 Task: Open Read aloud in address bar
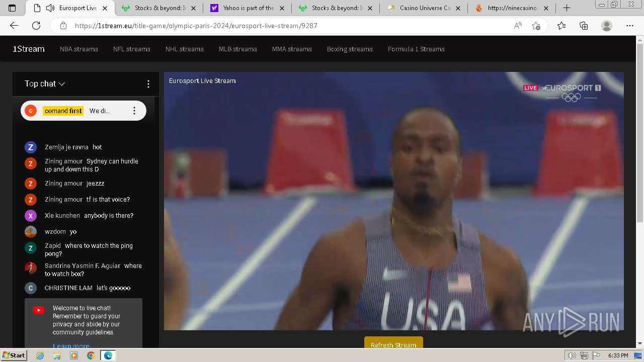tap(518, 26)
